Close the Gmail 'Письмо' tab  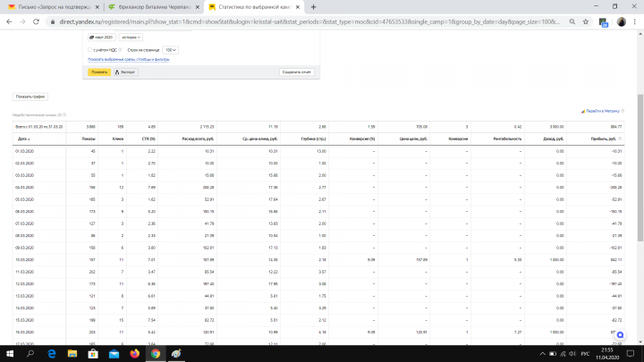tap(97, 7)
